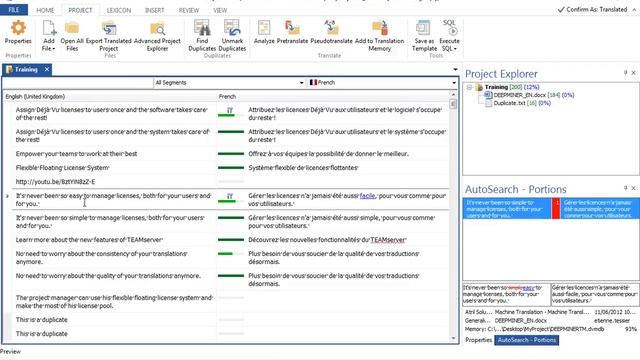Click the underlined word 'facile' in target

(367, 196)
